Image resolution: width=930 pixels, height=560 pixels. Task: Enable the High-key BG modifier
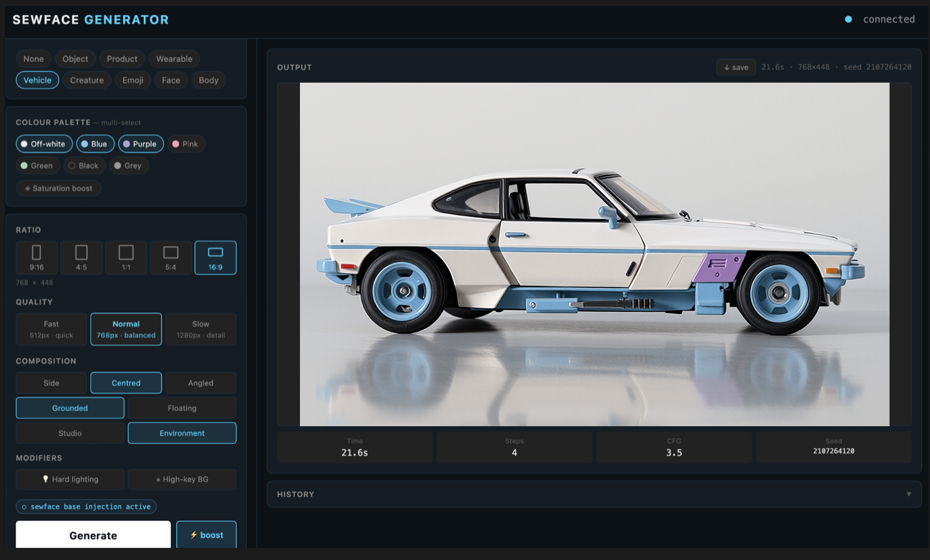click(182, 479)
